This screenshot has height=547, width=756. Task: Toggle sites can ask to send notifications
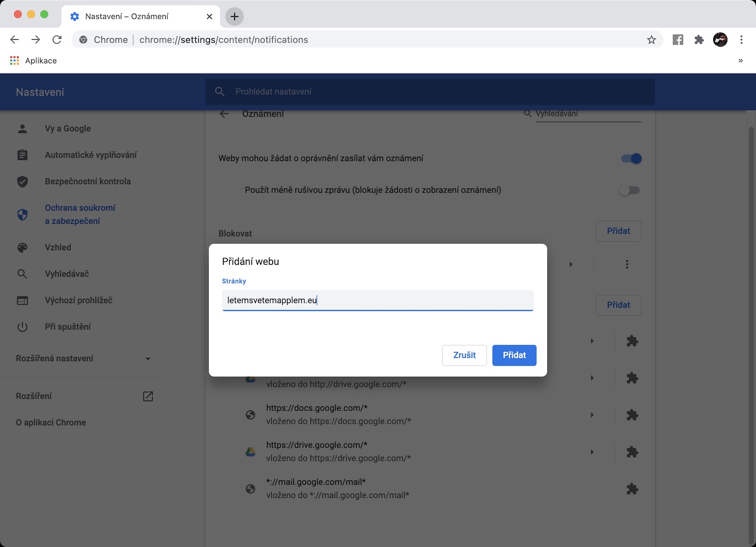click(631, 159)
